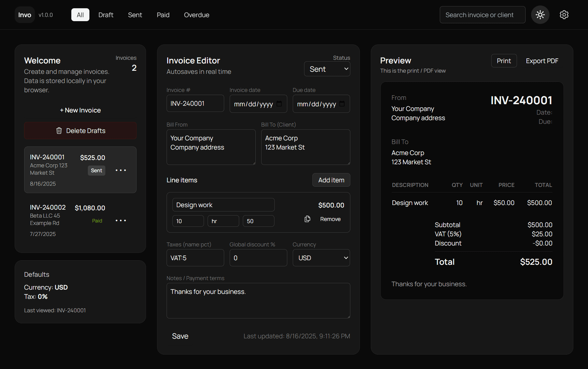Image resolution: width=588 pixels, height=369 pixels.
Task: Open the Due date calendar picker
Action: pos(342,104)
